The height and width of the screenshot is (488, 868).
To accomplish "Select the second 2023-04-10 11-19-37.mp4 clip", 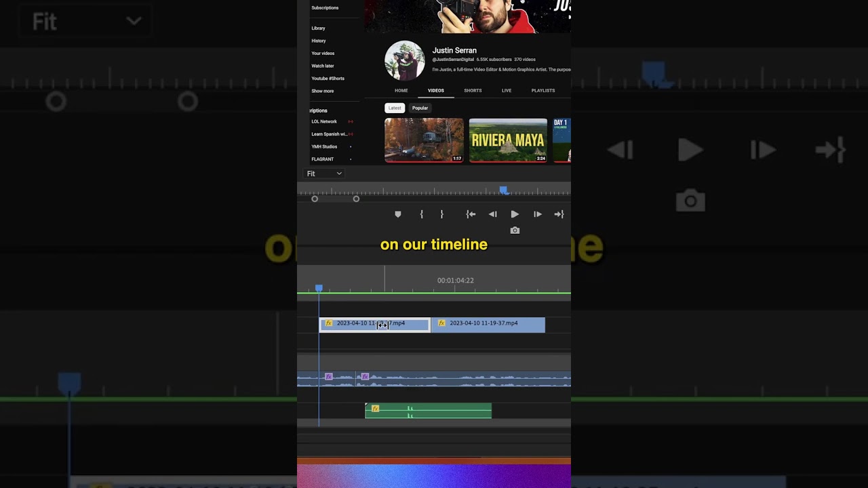I will pos(488,324).
